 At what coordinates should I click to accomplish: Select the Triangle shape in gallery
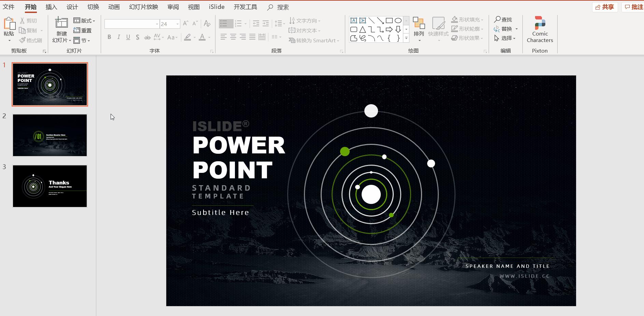point(363,29)
